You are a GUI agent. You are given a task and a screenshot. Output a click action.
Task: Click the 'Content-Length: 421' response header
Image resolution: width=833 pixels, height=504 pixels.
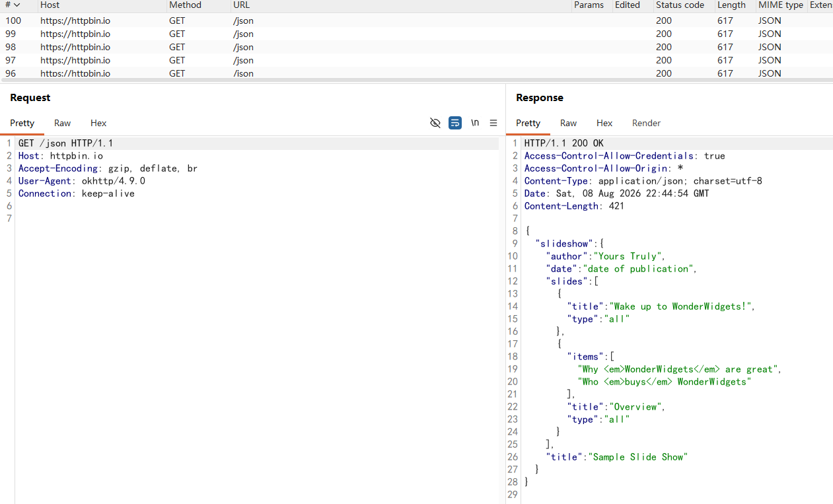tap(574, 206)
